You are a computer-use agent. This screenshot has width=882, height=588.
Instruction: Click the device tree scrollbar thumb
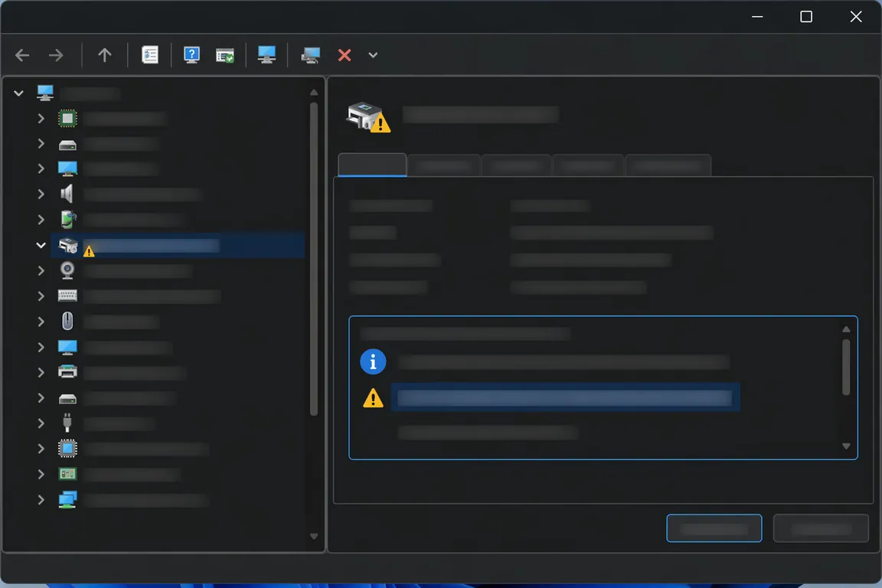tap(314, 259)
